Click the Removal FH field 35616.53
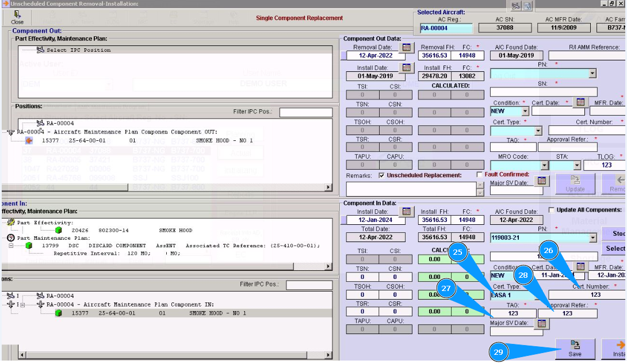The image size is (627, 364). [x=434, y=56]
